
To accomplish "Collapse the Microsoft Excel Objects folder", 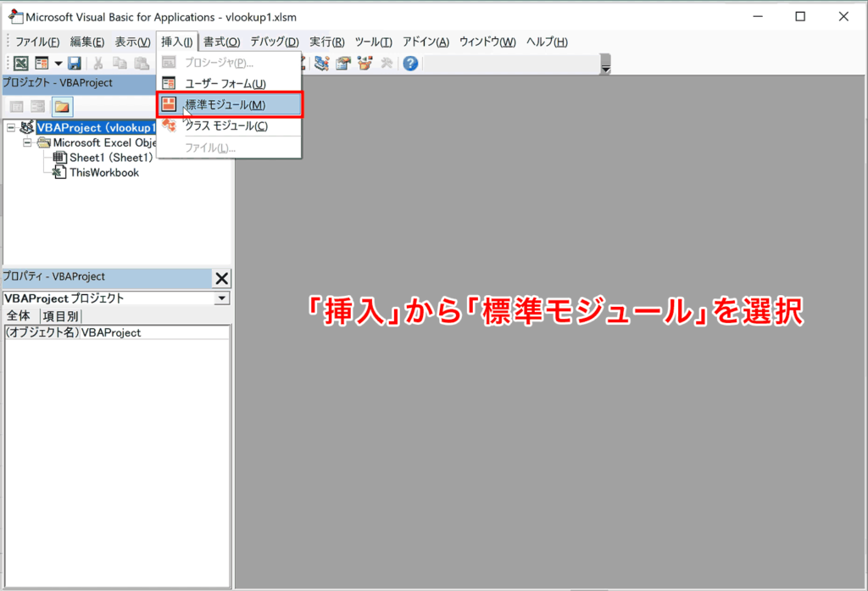I will tap(26, 142).
